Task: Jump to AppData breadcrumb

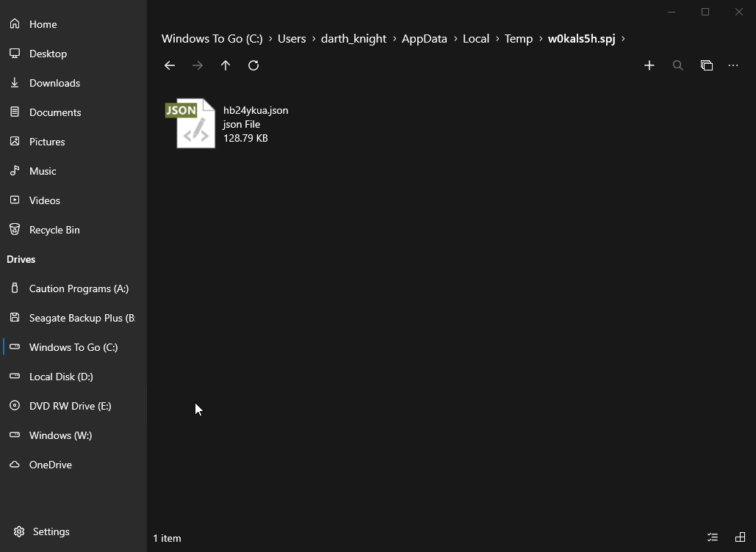Action: [x=425, y=38]
